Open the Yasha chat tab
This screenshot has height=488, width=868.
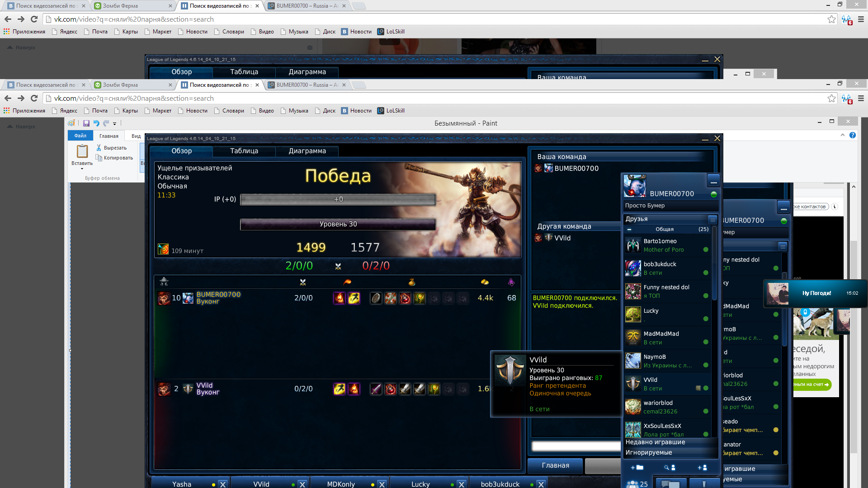[182, 484]
